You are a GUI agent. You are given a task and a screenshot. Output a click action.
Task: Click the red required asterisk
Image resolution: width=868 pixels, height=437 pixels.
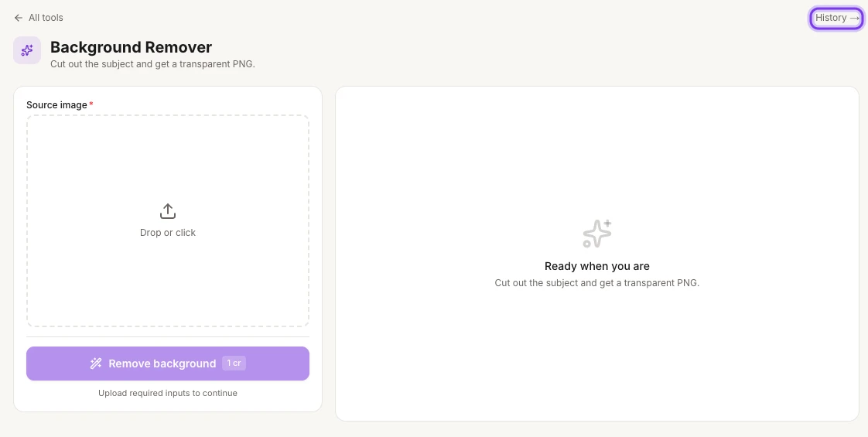91,104
